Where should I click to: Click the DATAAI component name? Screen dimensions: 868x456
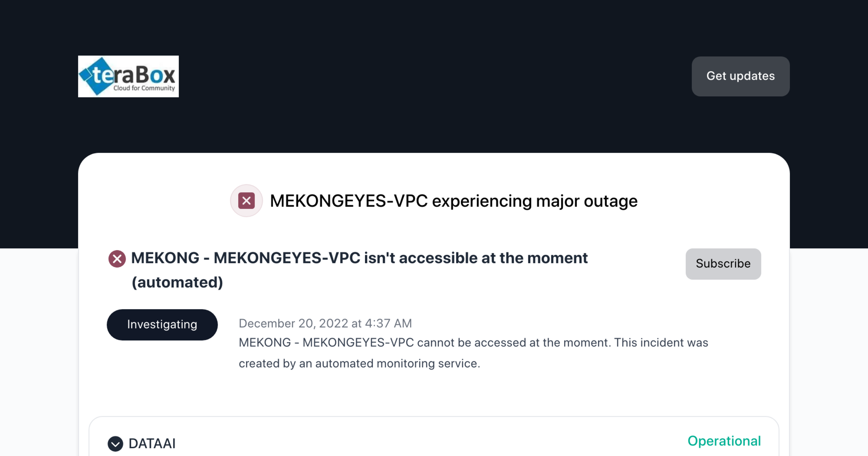click(152, 444)
